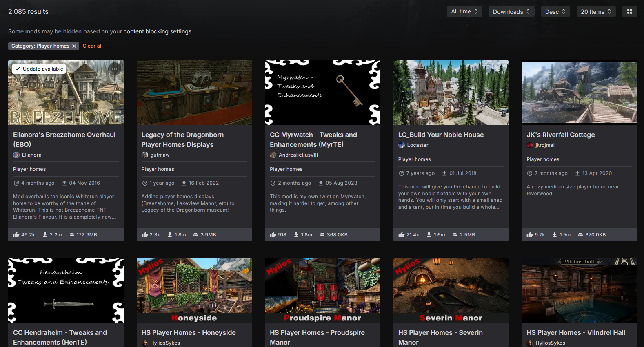Click the file size icon beside 3.9MB
Viewport: 644px width, 347px height.
pyautogui.click(x=195, y=235)
